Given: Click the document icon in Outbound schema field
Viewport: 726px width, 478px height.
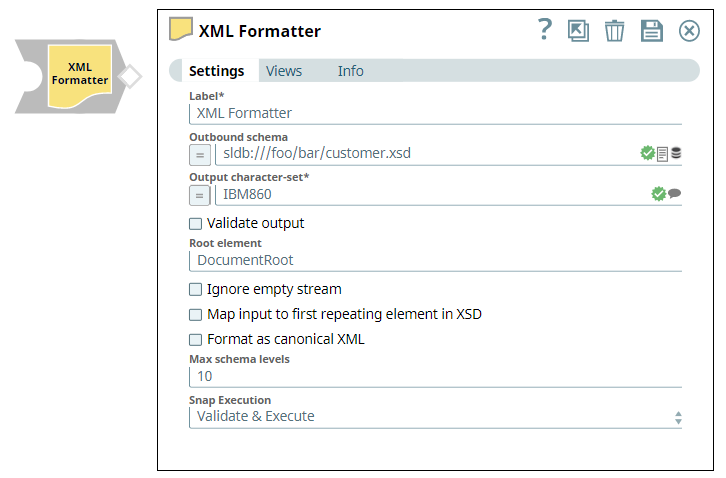Looking at the screenshot, I should [x=662, y=154].
